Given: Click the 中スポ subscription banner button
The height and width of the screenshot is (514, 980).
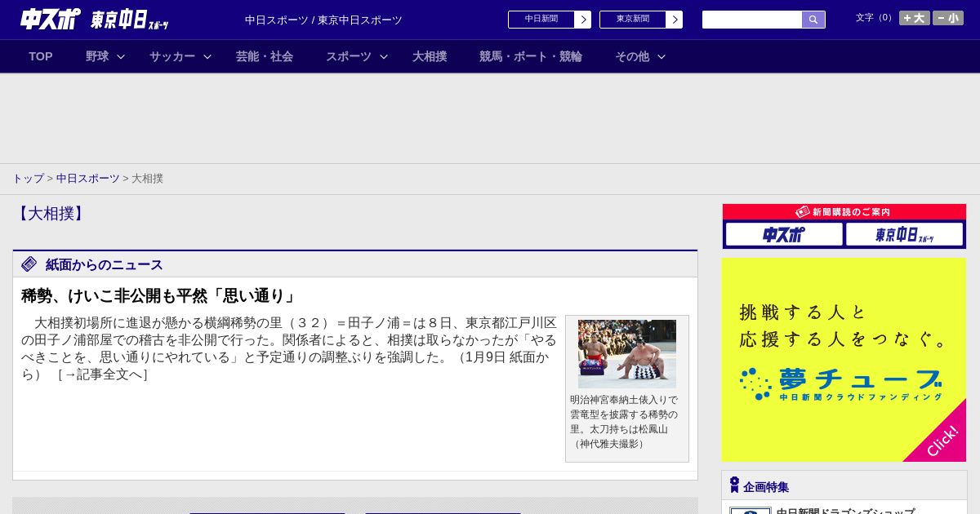Looking at the screenshot, I should (784, 235).
